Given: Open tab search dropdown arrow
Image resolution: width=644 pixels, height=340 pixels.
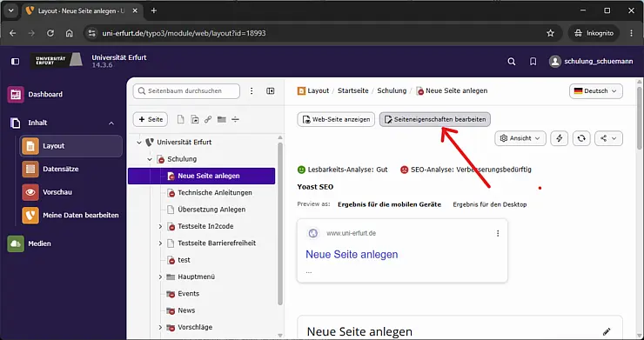Looking at the screenshot, I should 11,10.
